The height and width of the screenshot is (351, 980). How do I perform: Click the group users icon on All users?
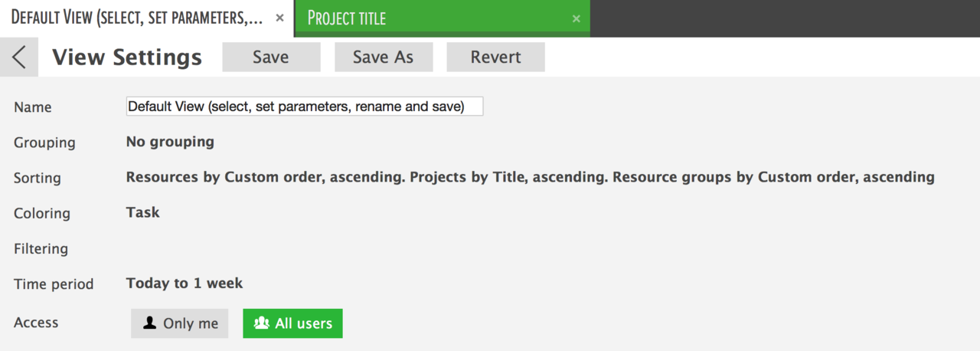(262, 323)
